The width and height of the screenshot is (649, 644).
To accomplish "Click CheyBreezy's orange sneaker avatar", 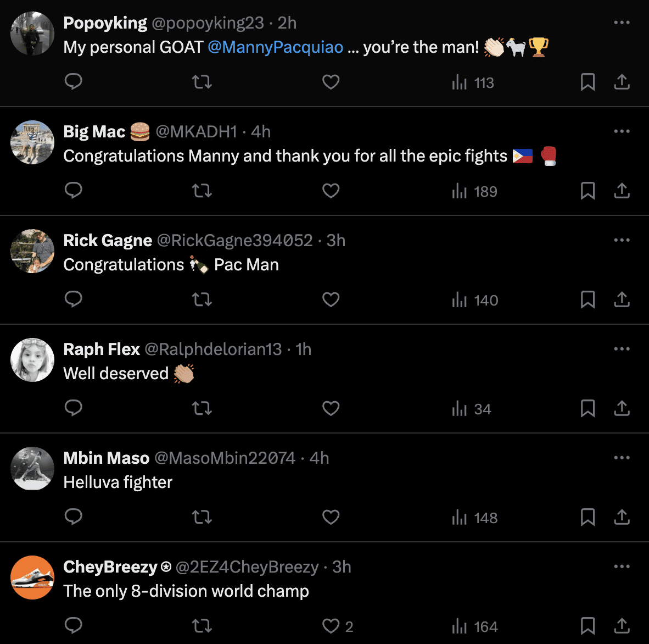I will click(32, 578).
